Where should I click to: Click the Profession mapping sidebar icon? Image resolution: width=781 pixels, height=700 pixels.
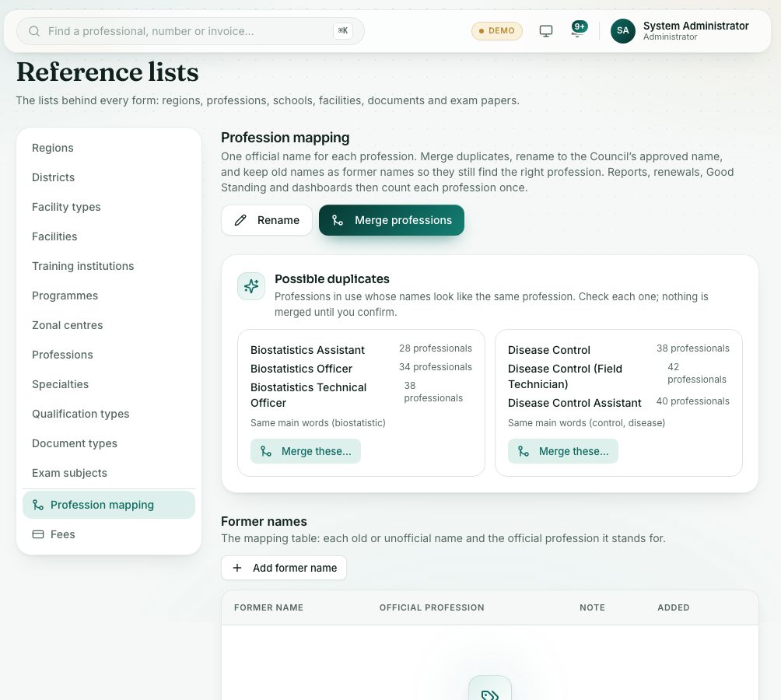(x=38, y=505)
